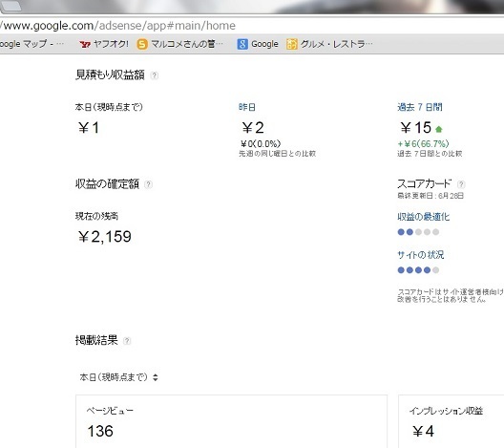
Task: Open the Google bookmark icon
Action: (x=242, y=44)
